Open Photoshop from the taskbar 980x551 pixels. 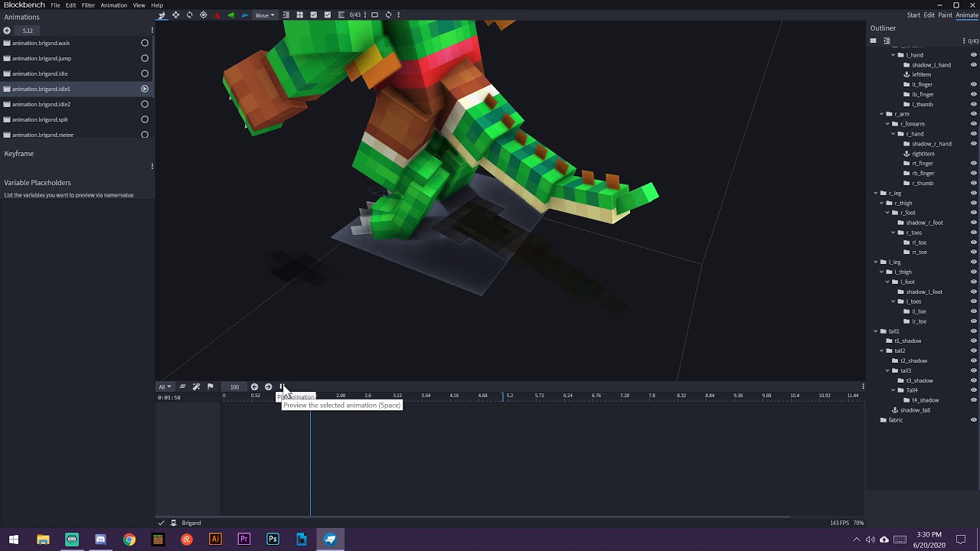coord(273,540)
